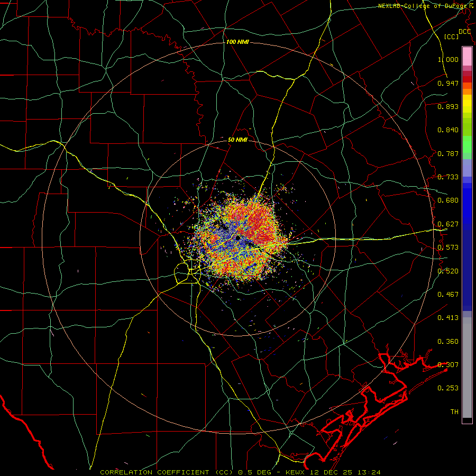Click the 100 NMI range ring label
The image size is (476, 476).
[x=237, y=42]
